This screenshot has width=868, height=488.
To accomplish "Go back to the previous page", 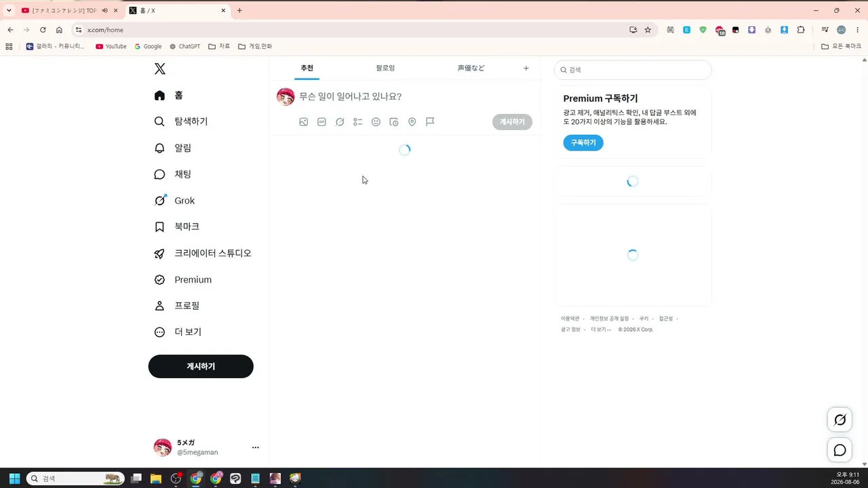I will click(x=10, y=30).
